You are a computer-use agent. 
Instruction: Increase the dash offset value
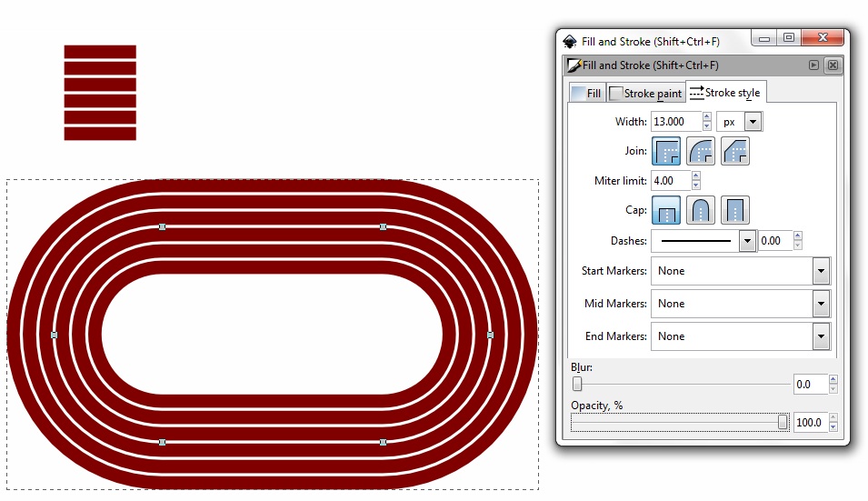pyautogui.click(x=797, y=236)
